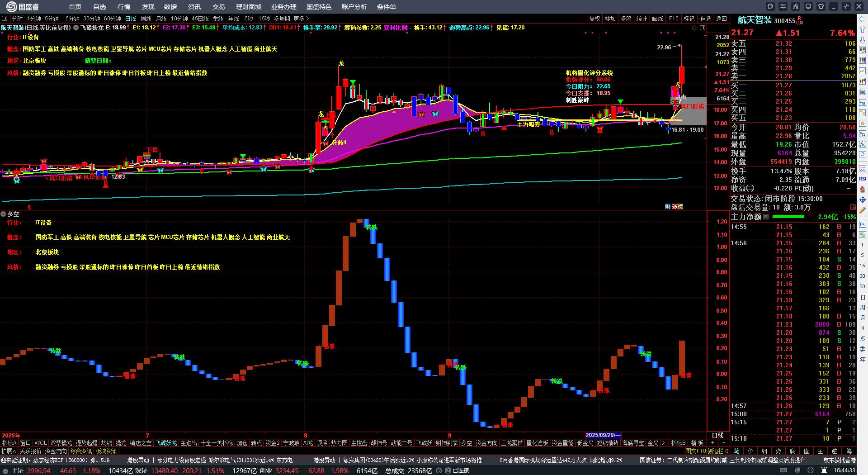The width and height of the screenshot is (868, 475).
Task: Click the blue up arrow sidebar icon
Action: point(863,29)
